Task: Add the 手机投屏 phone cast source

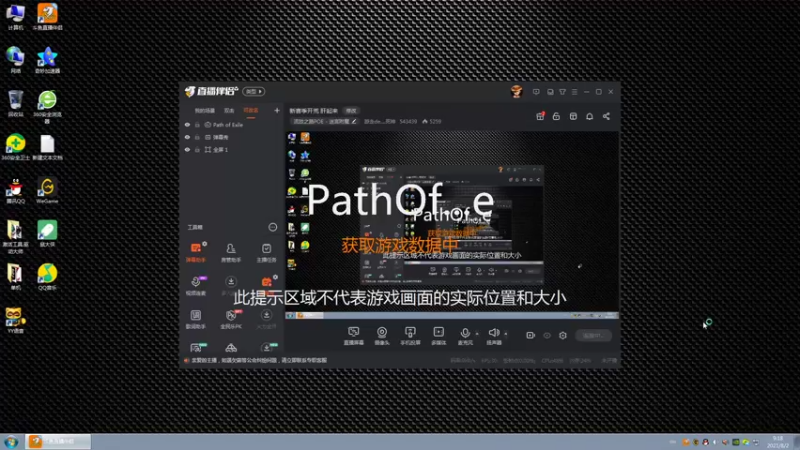Action: point(410,336)
